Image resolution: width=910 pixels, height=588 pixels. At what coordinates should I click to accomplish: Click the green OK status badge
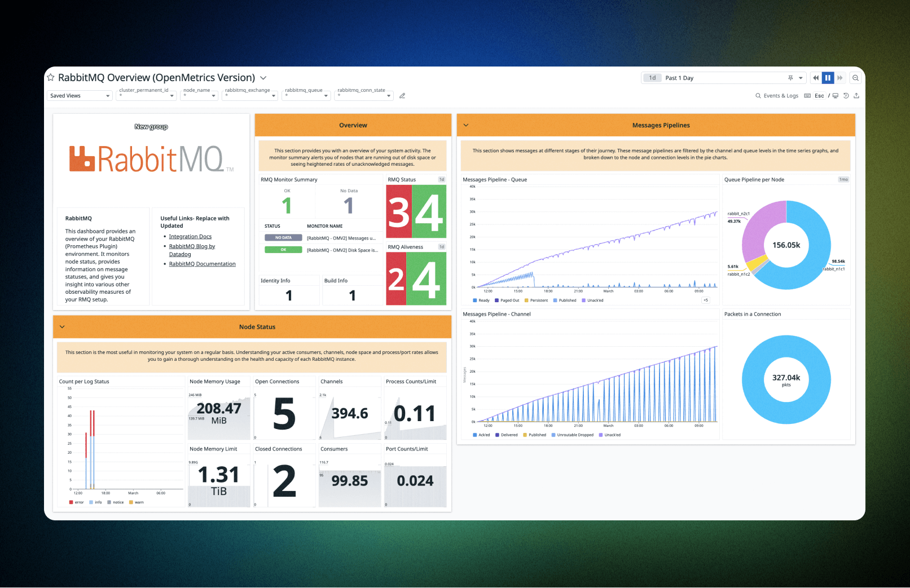(283, 250)
